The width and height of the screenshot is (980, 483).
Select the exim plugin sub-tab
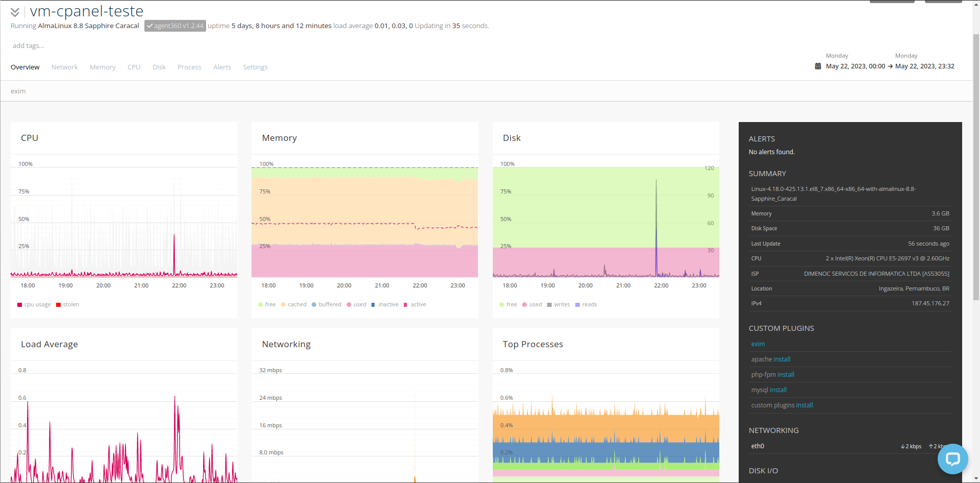click(18, 91)
